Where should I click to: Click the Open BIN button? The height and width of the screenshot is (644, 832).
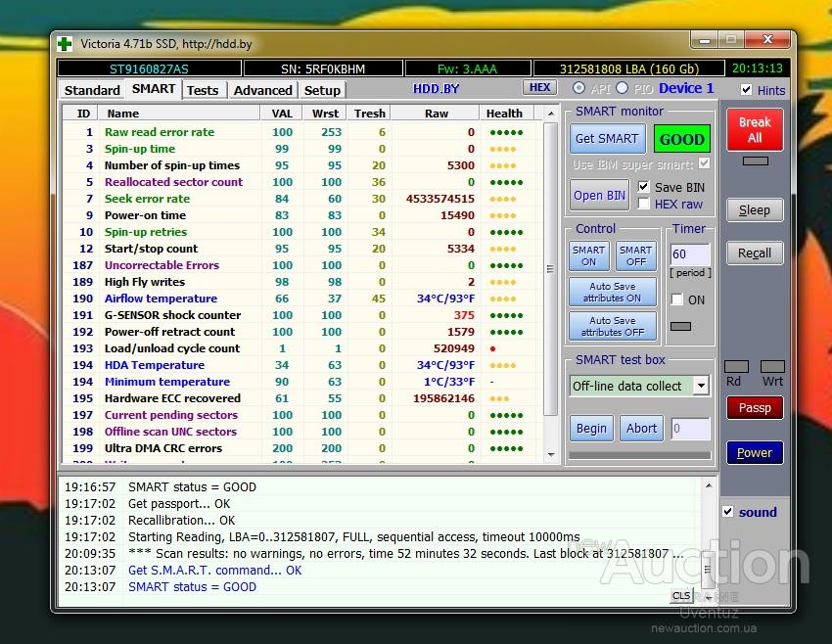coord(599,195)
